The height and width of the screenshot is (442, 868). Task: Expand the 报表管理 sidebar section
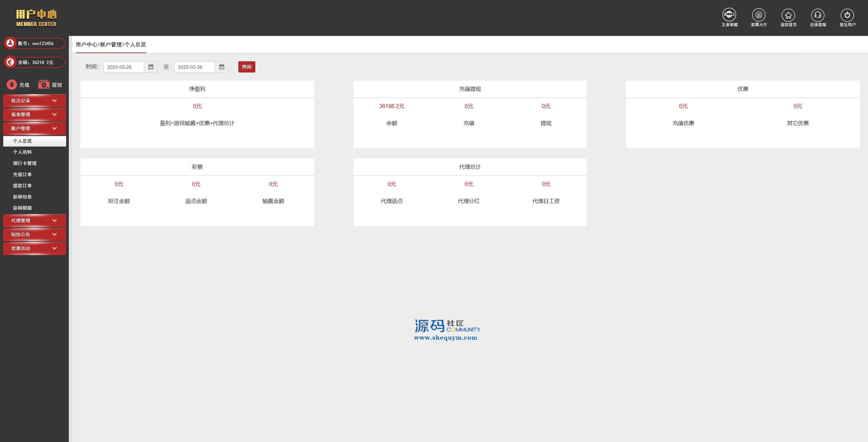pyautogui.click(x=34, y=115)
